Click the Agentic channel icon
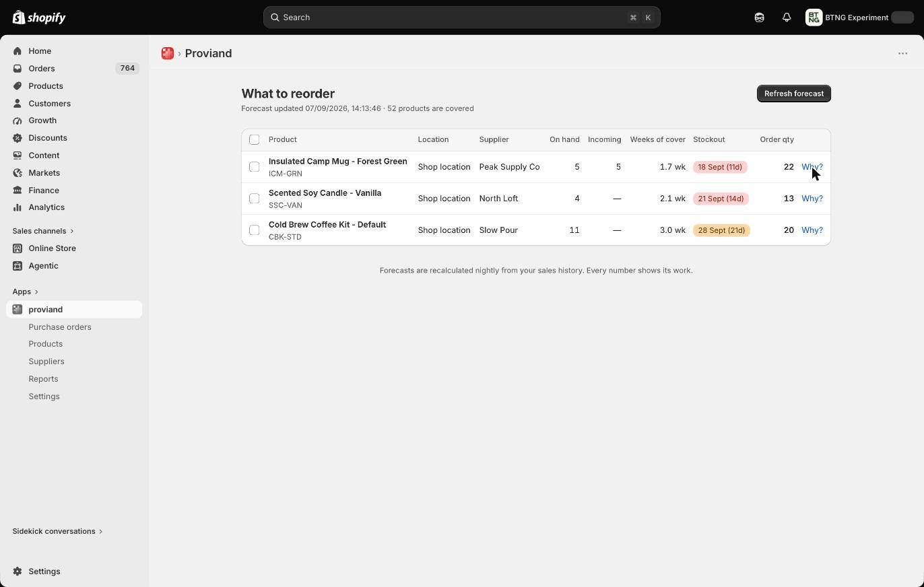The height and width of the screenshot is (587, 924). click(x=18, y=266)
